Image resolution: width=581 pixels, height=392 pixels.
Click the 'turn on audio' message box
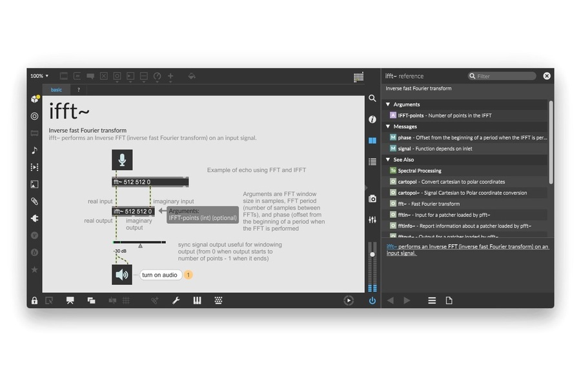click(159, 275)
